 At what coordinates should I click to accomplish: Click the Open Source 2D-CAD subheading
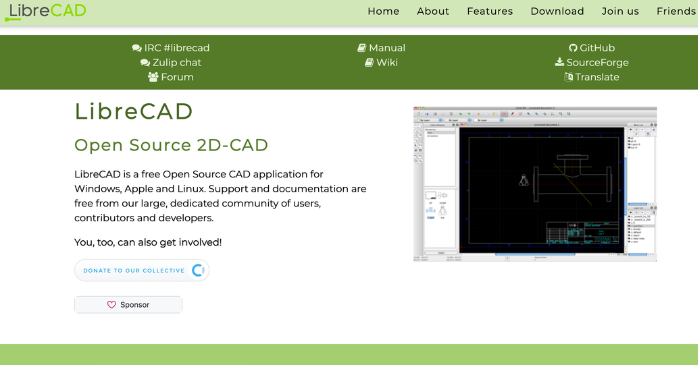point(171,145)
